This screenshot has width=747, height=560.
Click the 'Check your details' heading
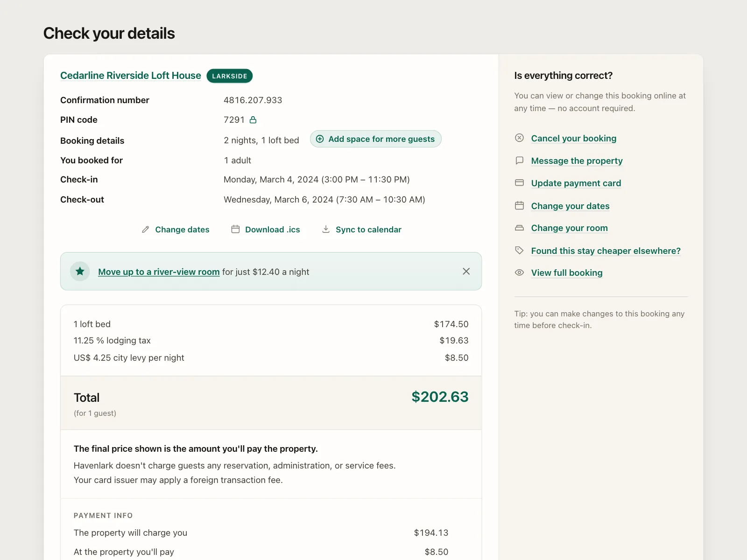109,33
